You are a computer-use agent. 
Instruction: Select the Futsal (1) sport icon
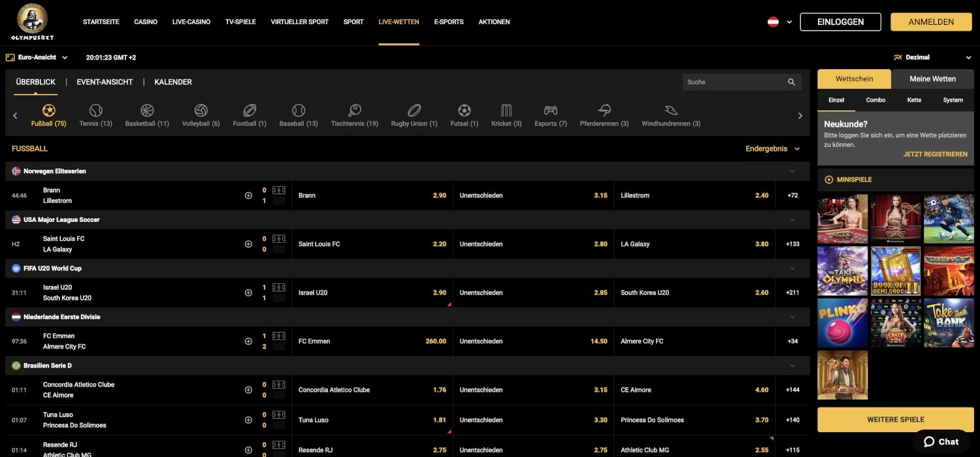click(464, 110)
